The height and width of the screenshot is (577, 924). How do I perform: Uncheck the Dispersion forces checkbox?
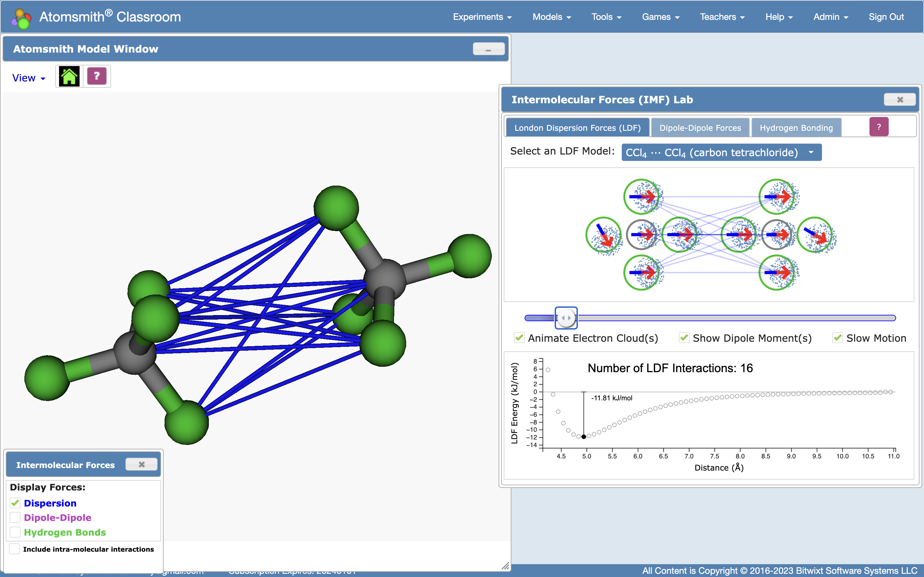pyautogui.click(x=15, y=503)
